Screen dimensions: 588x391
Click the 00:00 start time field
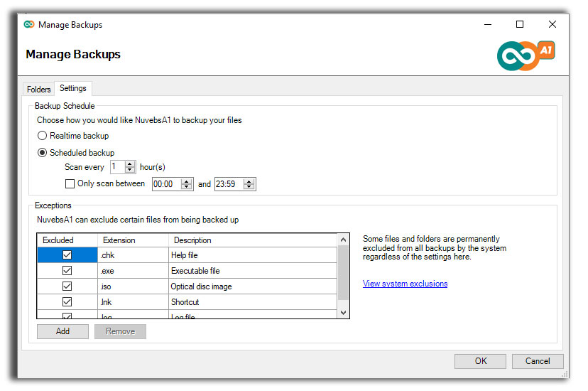point(166,184)
